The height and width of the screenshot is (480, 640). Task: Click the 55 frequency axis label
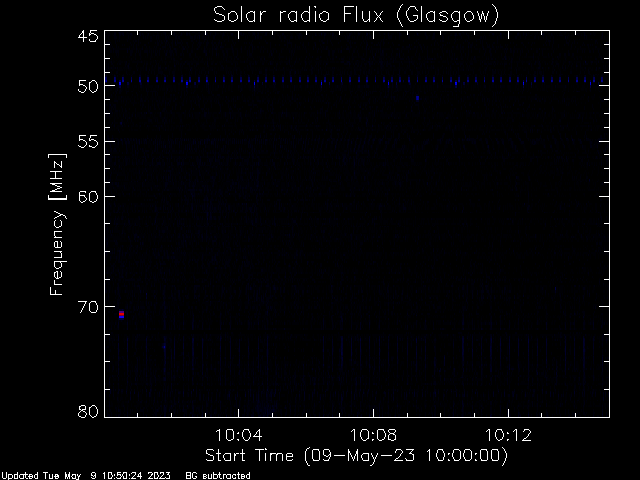(x=88, y=142)
